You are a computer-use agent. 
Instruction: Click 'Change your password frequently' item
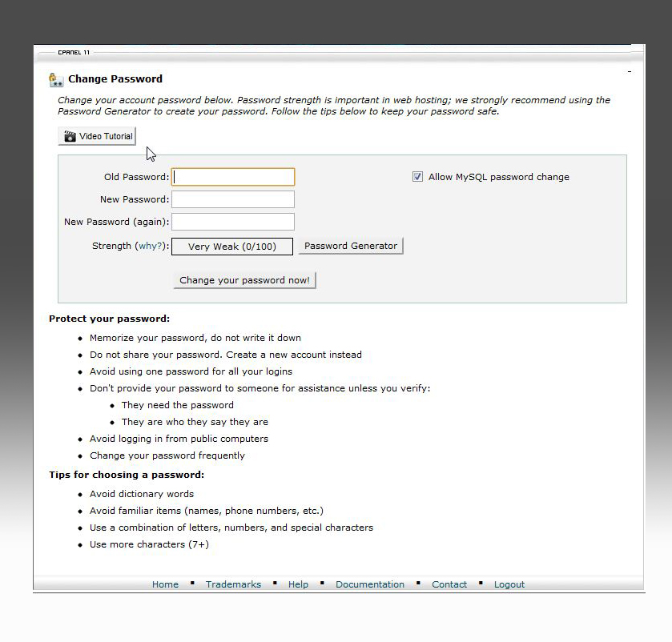(x=167, y=455)
